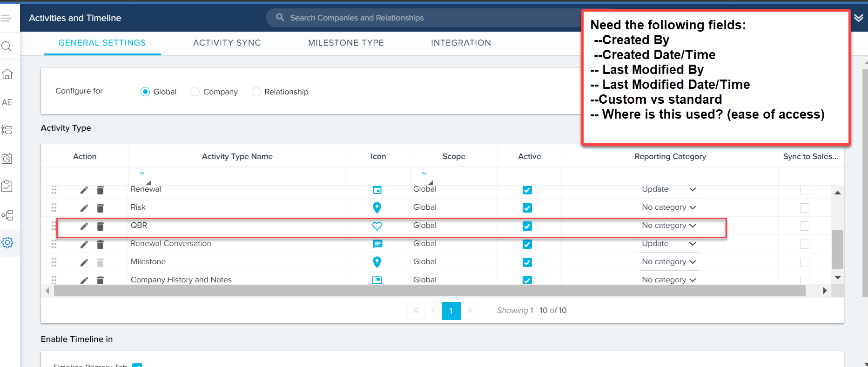The height and width of the screenshot is (367, 868).
Task: Click the Milestone location pin icon
Action: [377, 262]
